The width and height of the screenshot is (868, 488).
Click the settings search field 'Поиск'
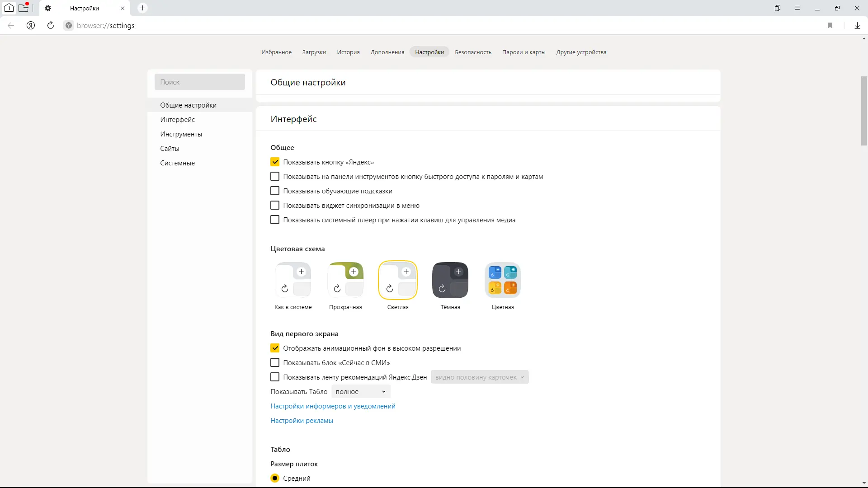199,82
